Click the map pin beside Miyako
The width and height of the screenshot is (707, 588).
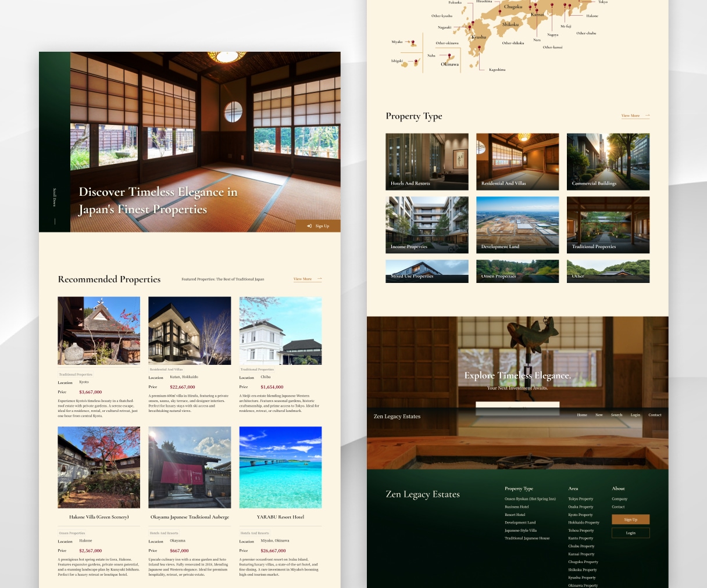pyautogui.click(x=413, y=42)
